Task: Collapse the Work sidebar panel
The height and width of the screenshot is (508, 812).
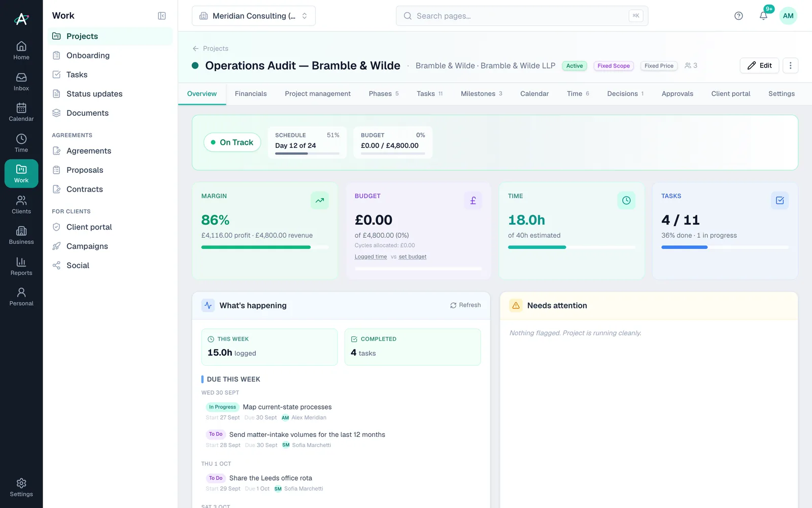Action: tap(162, 16)
